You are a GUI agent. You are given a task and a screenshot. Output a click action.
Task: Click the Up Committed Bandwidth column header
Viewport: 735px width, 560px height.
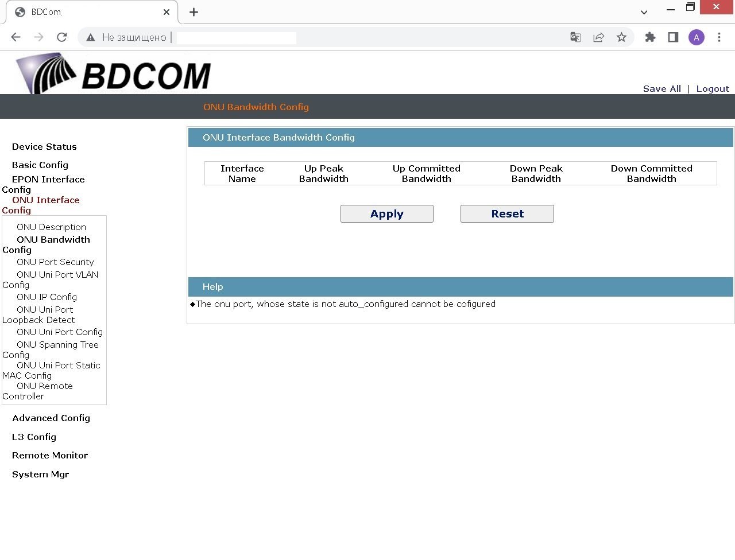[427, 173]
